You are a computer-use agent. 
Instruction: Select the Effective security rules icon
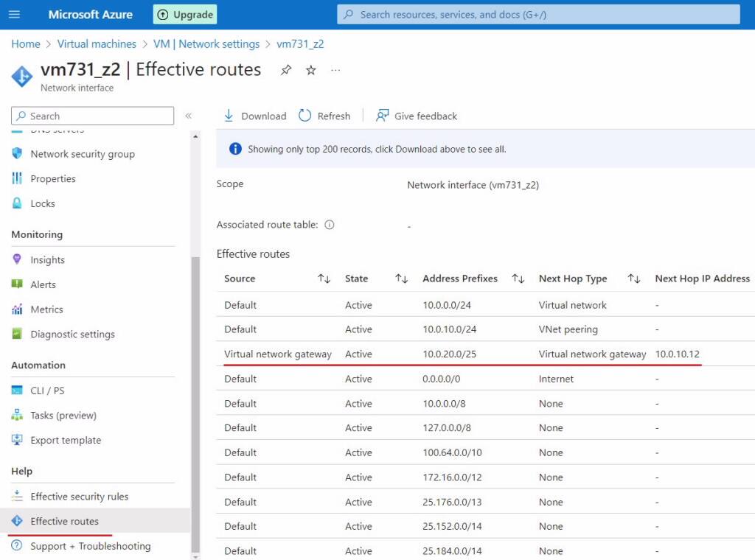click(16, 497)
